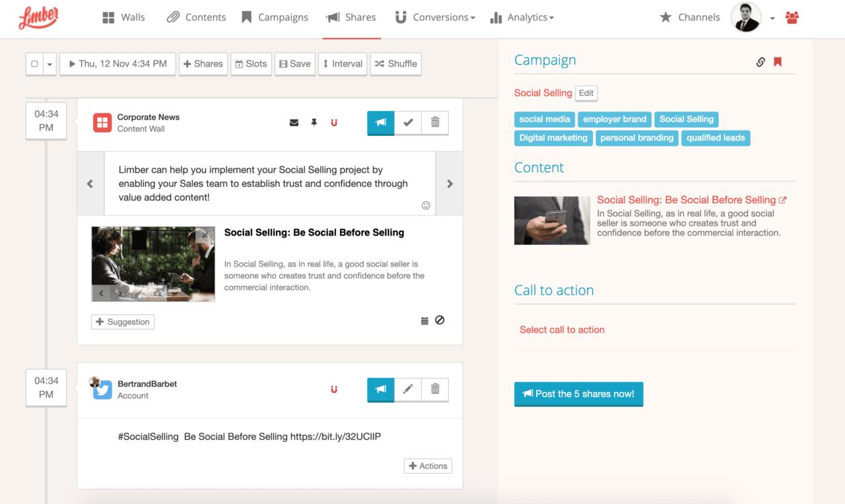Screen dimensions: 845x504
Task: Open the Social Selling campaign link
Action: click(543, 93)
